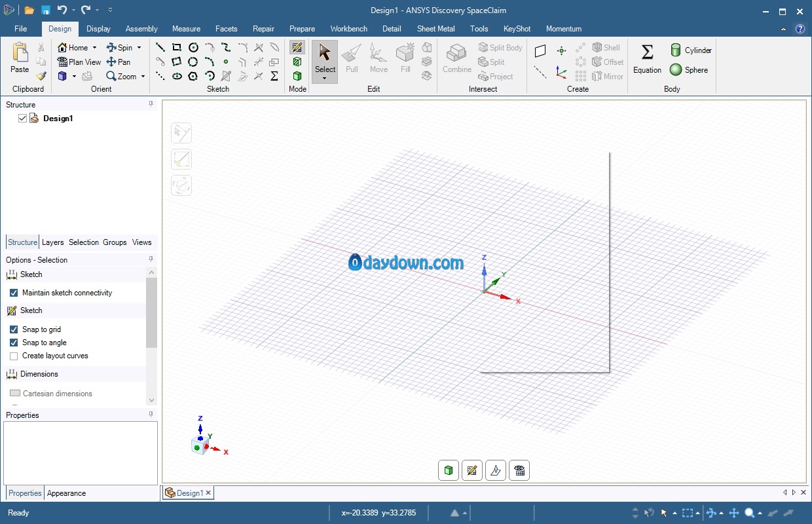
Task: Select Design1 in the Structure tree
Action: point(58,119)
